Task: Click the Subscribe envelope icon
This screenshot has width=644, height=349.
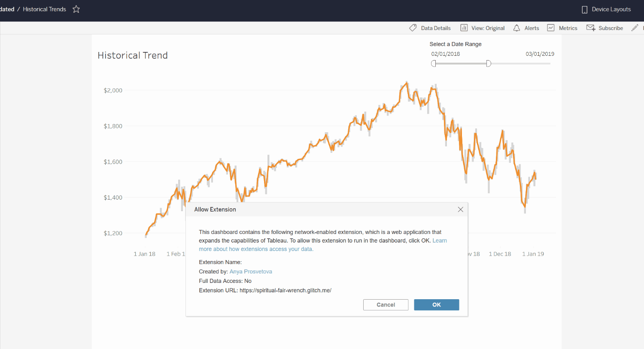Action: (591, 28)
